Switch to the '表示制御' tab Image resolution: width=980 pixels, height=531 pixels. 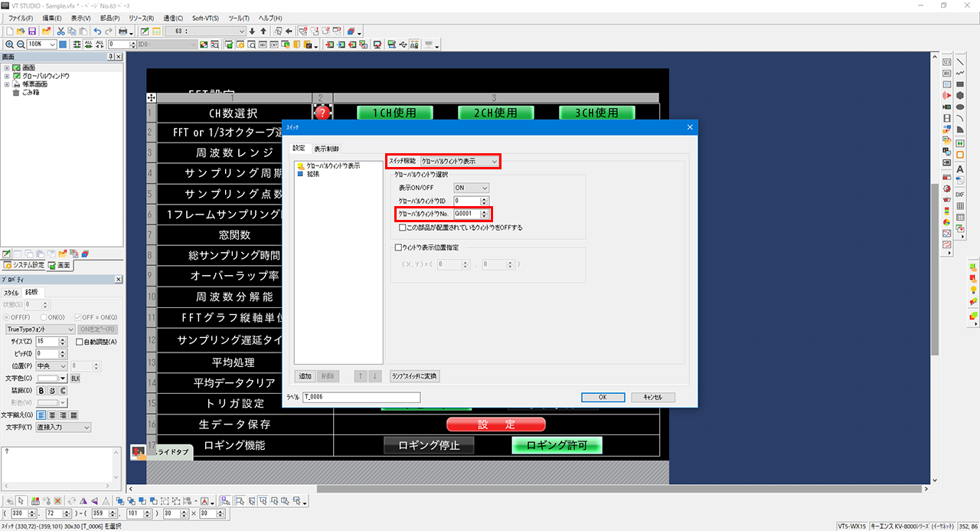pyautogui.click(x=327, y=149)
